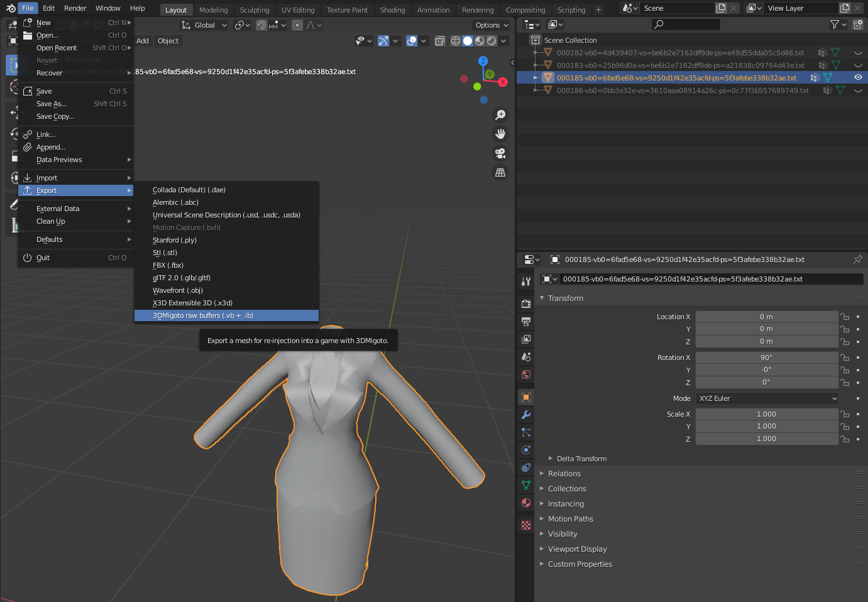This screenshot has width=868, height=602.
Task: Click Save As in File menu
Action: (x=75, y=104)
